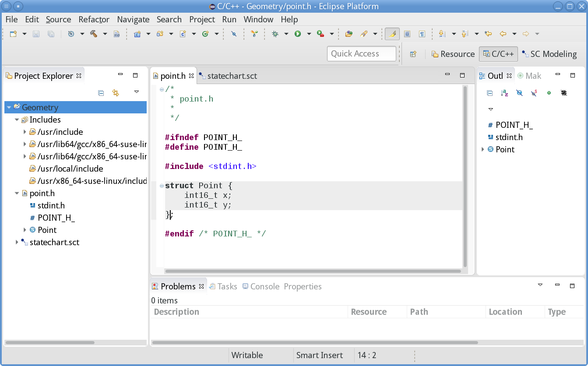
Task: Switch to the Resource perspective
Action: click(x=453, y=54)
